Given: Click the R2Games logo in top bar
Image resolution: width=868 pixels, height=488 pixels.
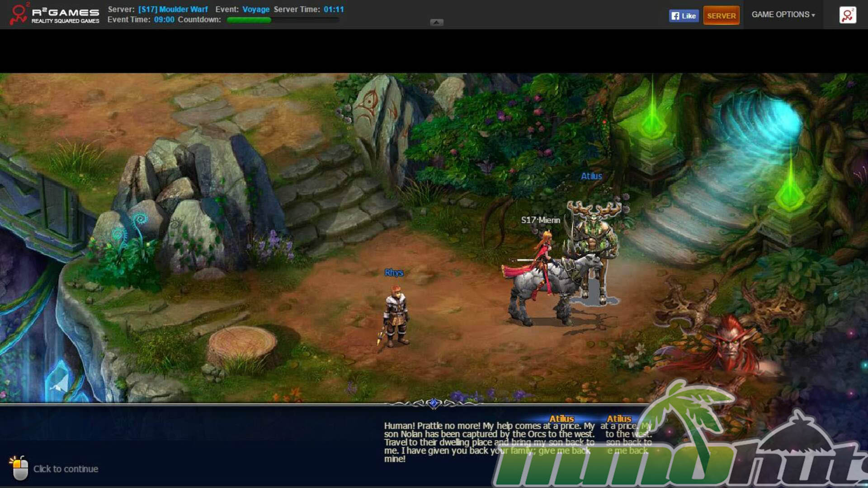Looking at the screenshot, I should click(x=54, y=14).
